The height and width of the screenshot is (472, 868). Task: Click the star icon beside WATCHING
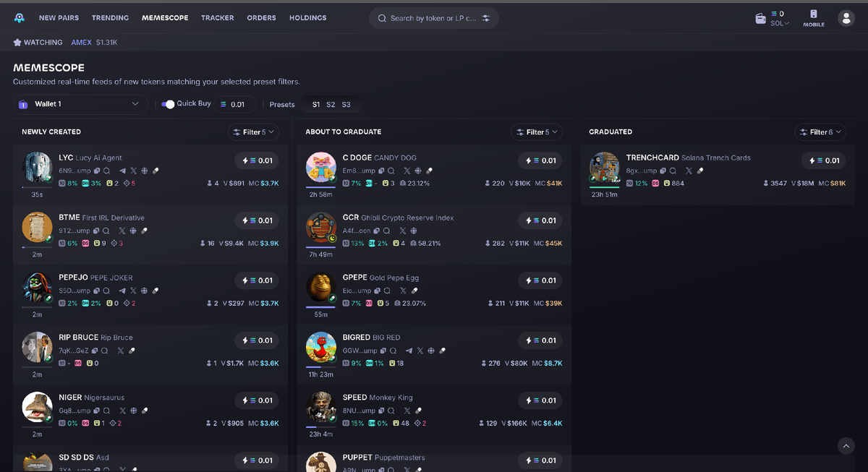(17, 43)
